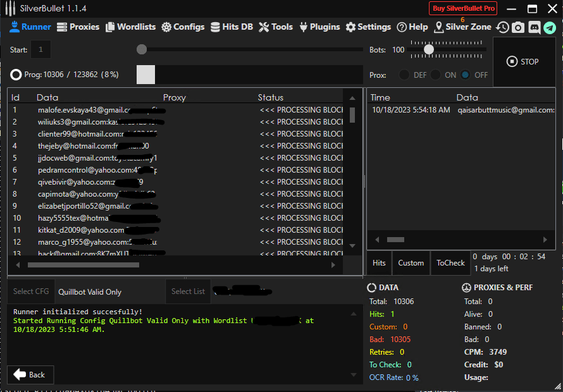The height and width of the screenshot is (392, 563).
Task: Click the Status column header
Action: coord(271,97)
